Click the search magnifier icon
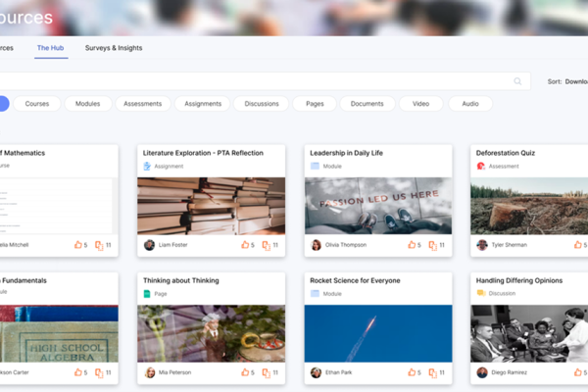 (517, 81)
